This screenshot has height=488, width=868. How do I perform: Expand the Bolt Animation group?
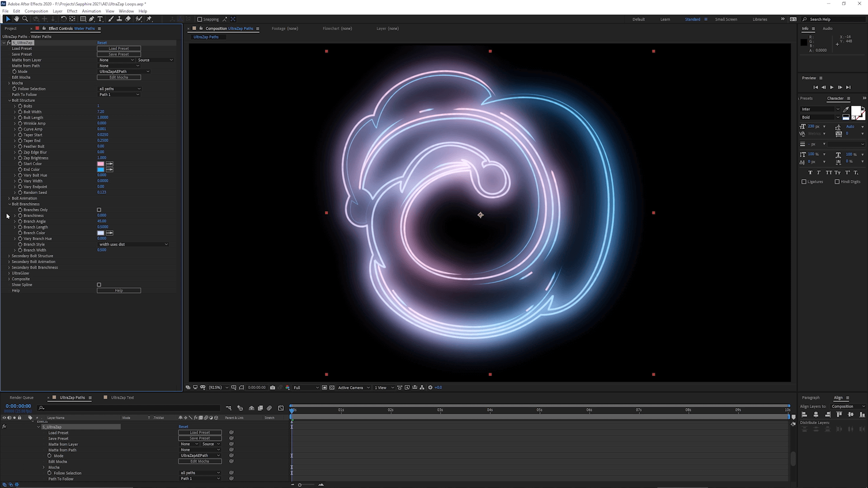pos(9,198)
